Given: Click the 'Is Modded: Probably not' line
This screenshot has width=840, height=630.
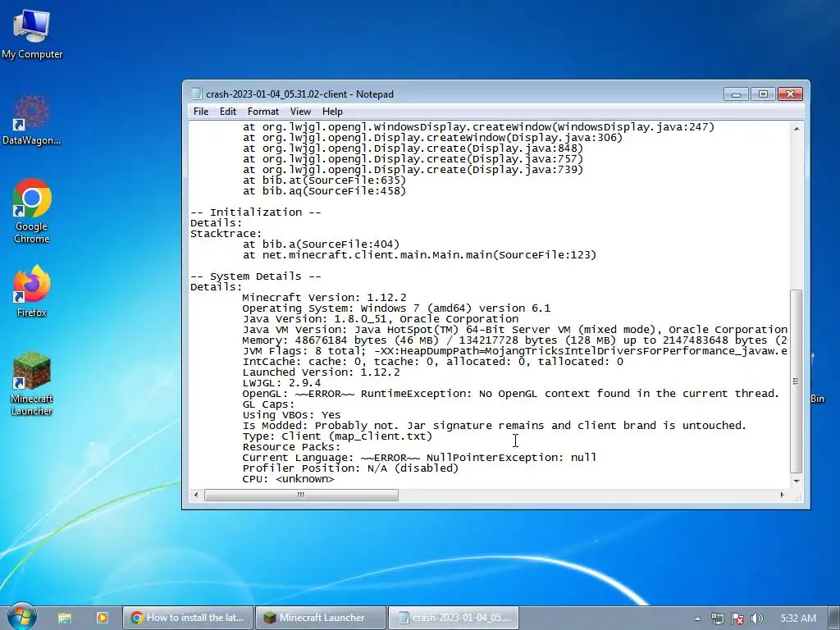Looking at the screenshot, I should pos(494,426).
